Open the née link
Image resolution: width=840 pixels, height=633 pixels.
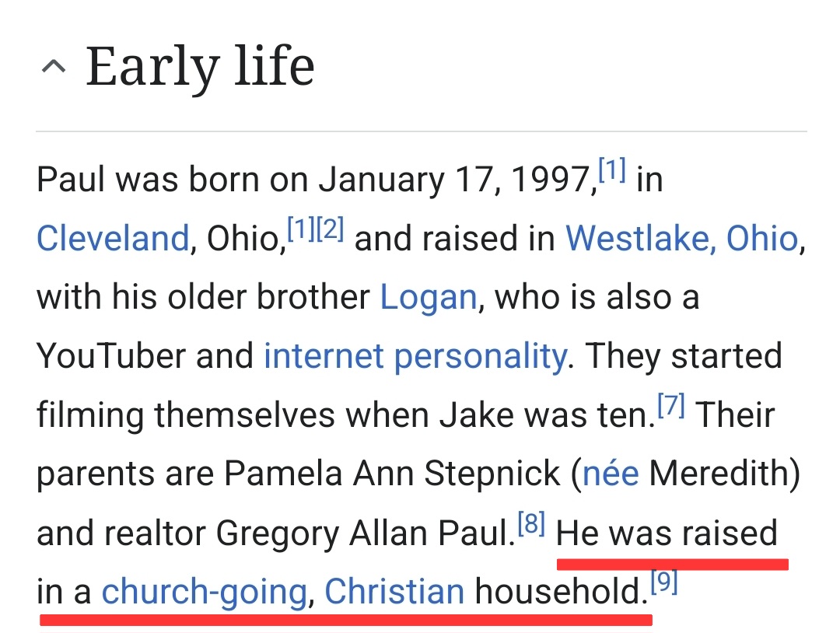point(611,474)
